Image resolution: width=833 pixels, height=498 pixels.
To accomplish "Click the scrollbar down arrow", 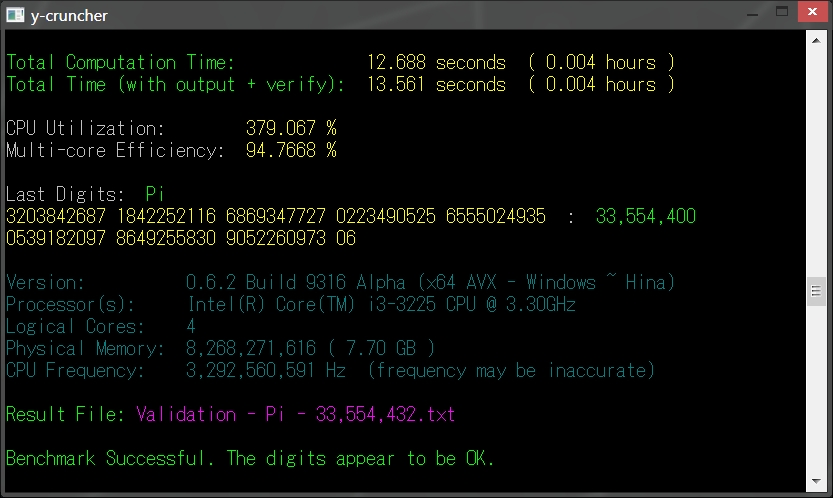I will pyautogui.click(x=816, y=482).
